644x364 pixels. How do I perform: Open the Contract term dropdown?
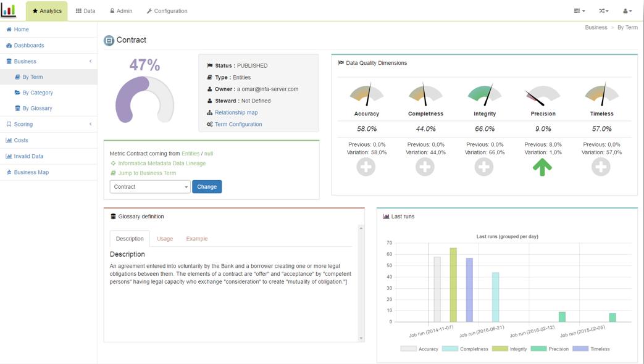150,187
